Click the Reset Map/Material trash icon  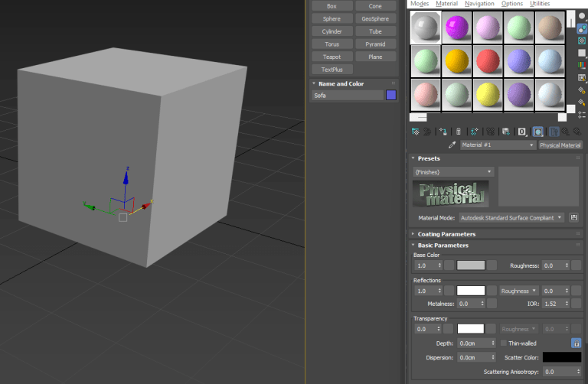[x=458, y=132]
